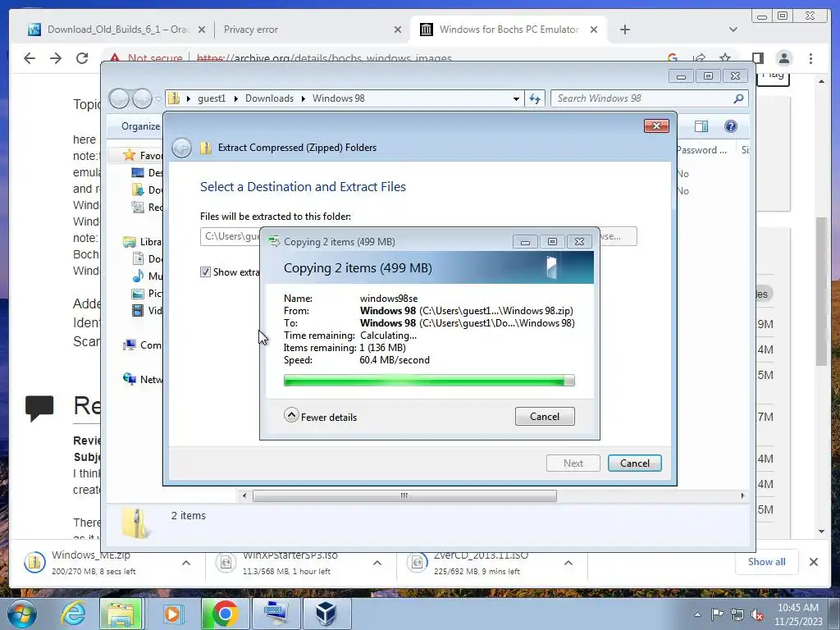Select Computer in the navigation pane
This screenshot has width=840, height=630.
(x=142, y=345)
